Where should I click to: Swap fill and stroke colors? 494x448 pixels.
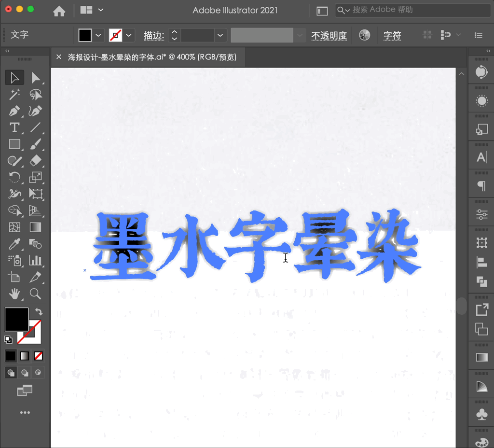point(39,311)
